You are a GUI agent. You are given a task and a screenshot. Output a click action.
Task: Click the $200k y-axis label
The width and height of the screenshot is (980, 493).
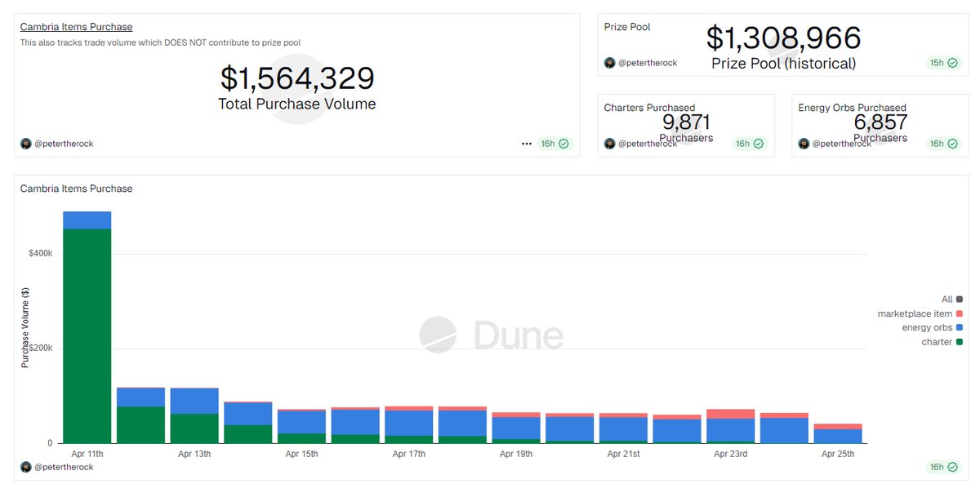tap(39, 349)
